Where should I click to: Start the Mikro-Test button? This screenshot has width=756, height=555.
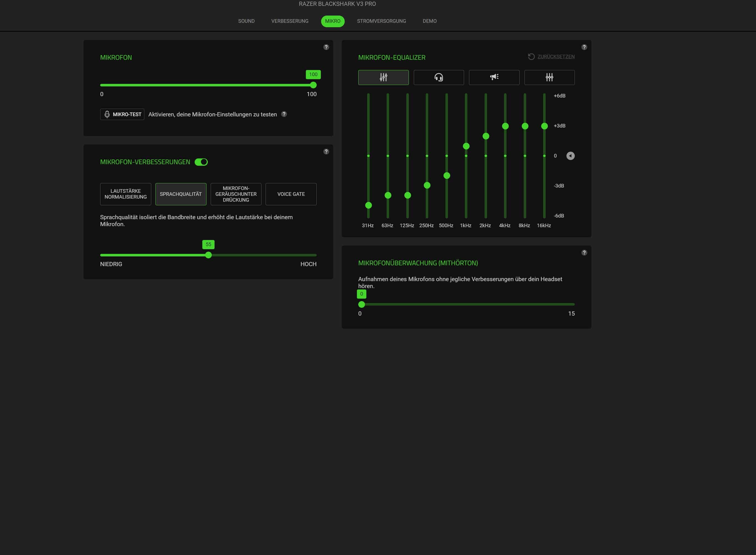pyautogui.click(x=122, y=114)
